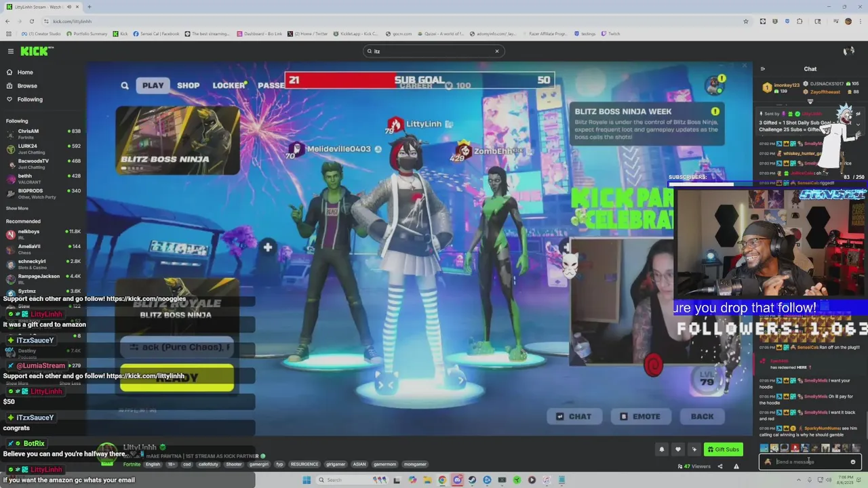Click the CHAT button in Fortnite lobby
The image size is (868, 488).
coord(574,416)
